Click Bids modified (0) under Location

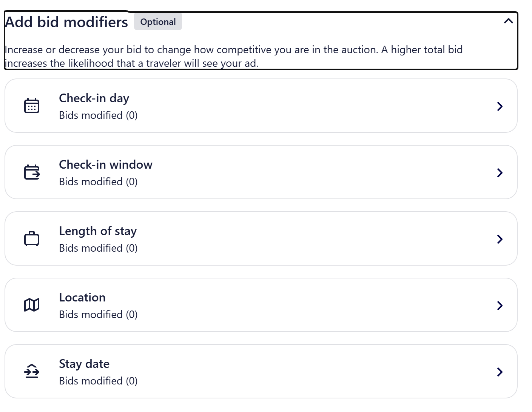(x=98, y=314)
